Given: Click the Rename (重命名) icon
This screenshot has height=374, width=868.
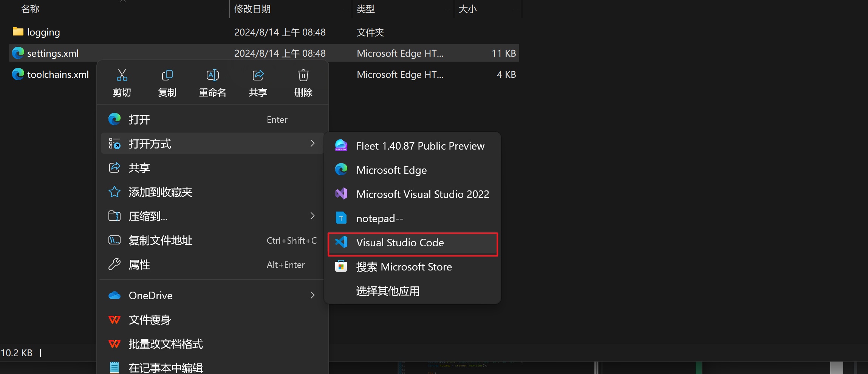Looking at the screenshot, I should point(212,76).
